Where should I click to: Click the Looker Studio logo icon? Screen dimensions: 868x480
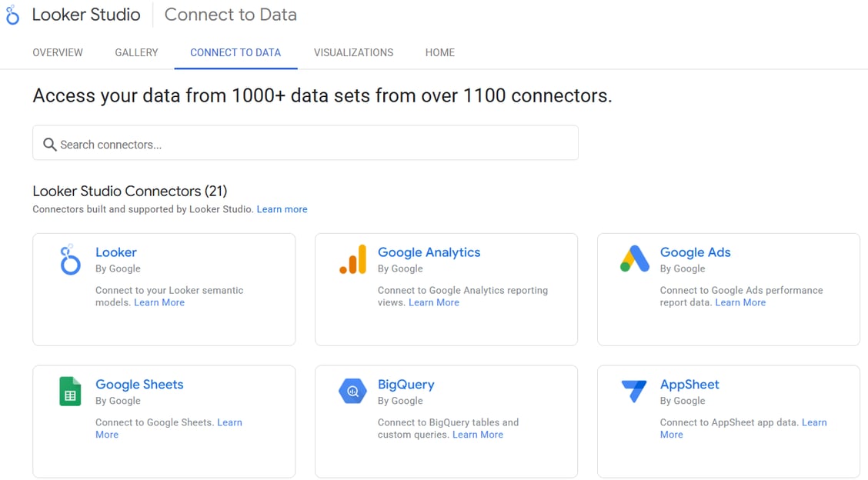[x=12, y=15]
